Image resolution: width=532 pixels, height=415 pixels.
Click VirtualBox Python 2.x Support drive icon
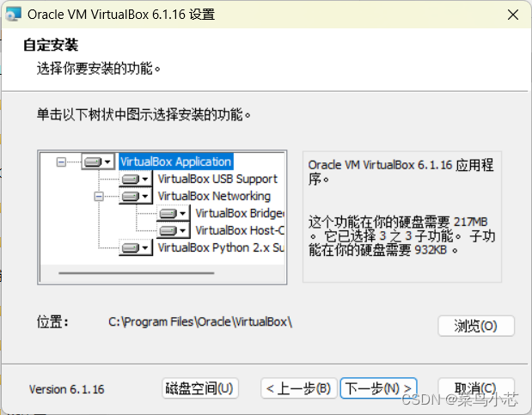(x=131, y=248)
